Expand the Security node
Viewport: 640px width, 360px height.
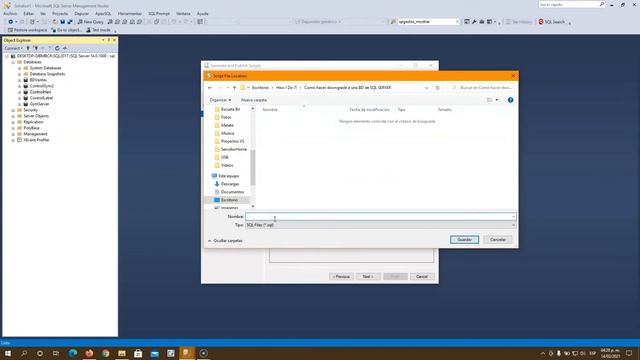click(13, 110)
